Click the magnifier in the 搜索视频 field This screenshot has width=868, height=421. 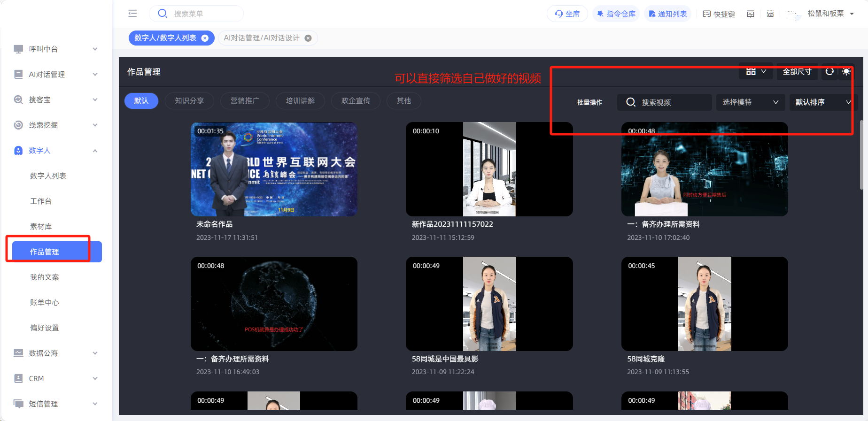pos(631,102)
